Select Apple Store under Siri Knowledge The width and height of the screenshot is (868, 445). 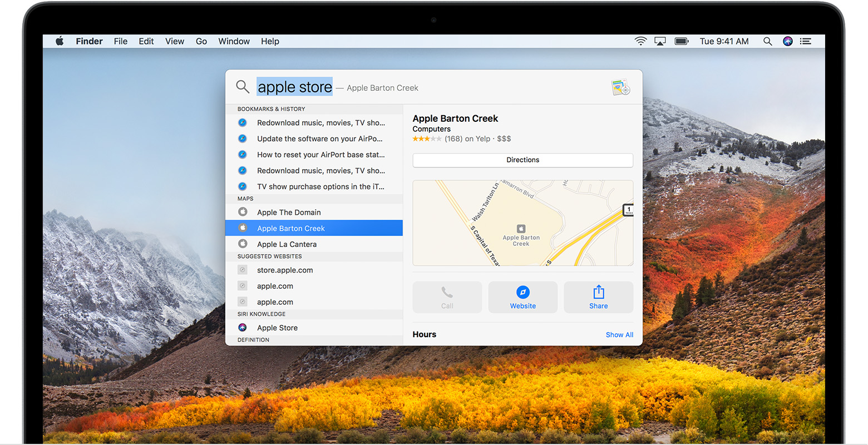[277, 328]
